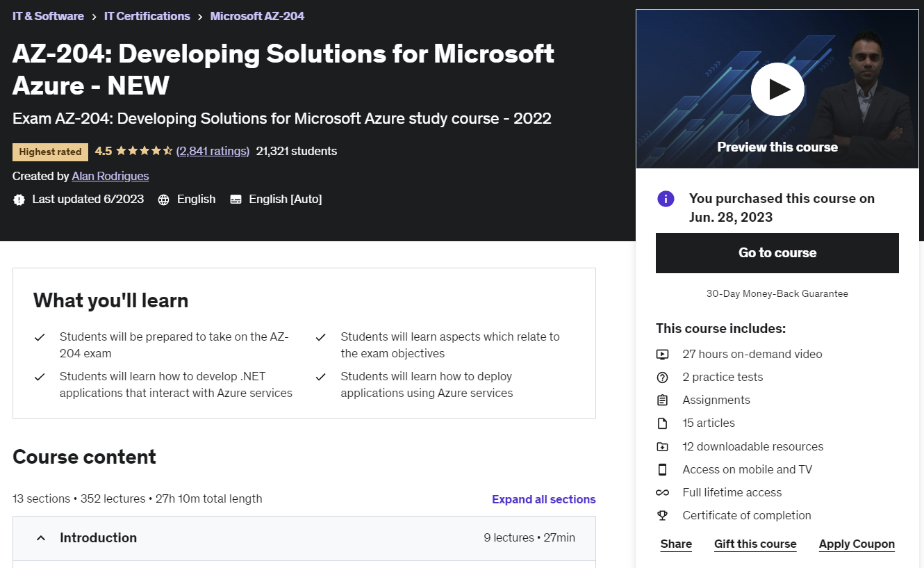Open IT Certifications breadcrumb
The width and height of the screenshot is (924, 568).
pos(147,16)
